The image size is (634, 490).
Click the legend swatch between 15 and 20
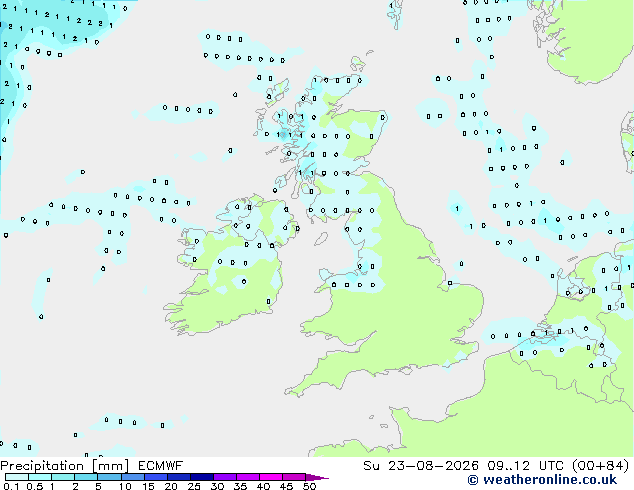pos(156,477)
